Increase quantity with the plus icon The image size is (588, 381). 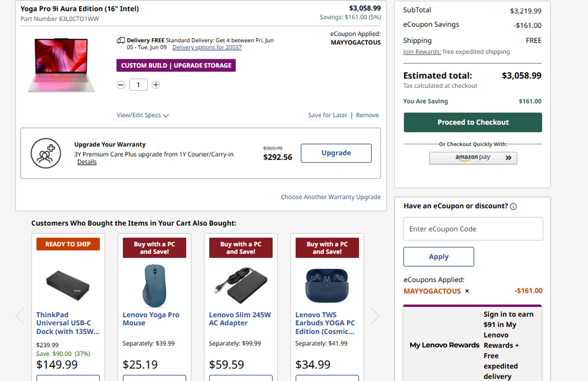click(156, 85)
